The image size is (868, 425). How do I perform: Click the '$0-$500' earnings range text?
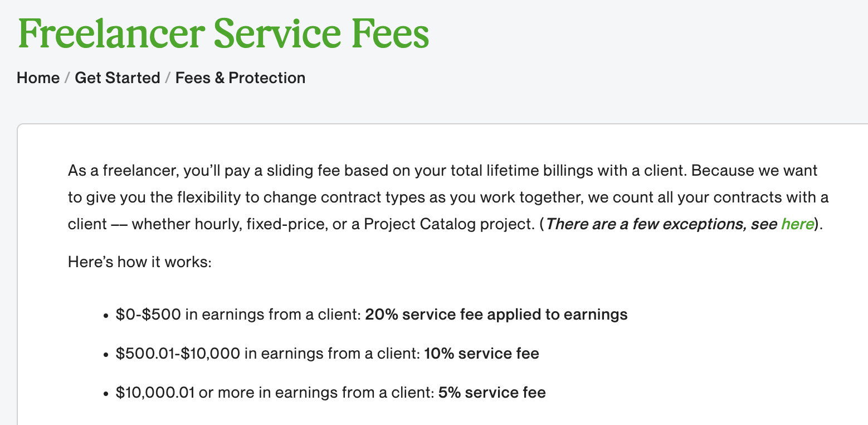pyautogui.click(x=148, y=315)
